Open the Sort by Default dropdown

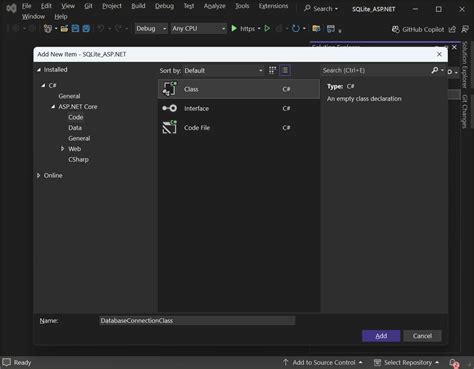[x=224, y=71]
